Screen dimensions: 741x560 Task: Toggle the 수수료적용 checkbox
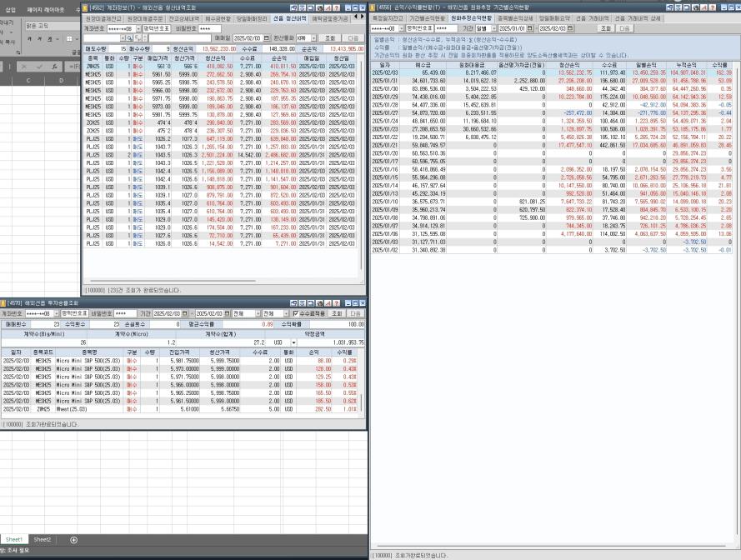[296, 313]
